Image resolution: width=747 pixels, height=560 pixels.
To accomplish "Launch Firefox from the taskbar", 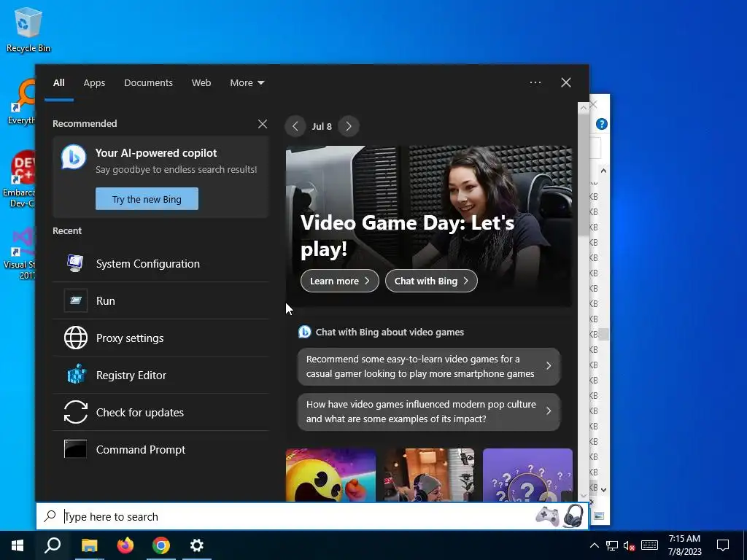I will [125, 545].
